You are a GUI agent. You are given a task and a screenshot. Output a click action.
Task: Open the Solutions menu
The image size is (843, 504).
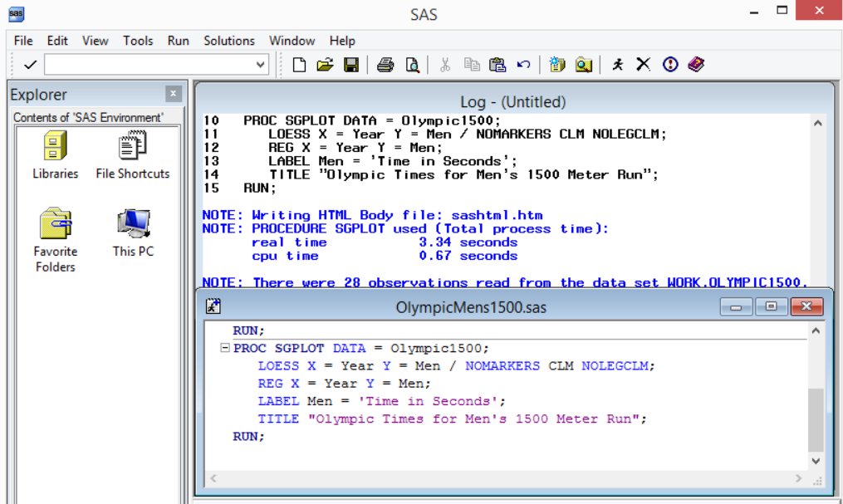point(229,41)
